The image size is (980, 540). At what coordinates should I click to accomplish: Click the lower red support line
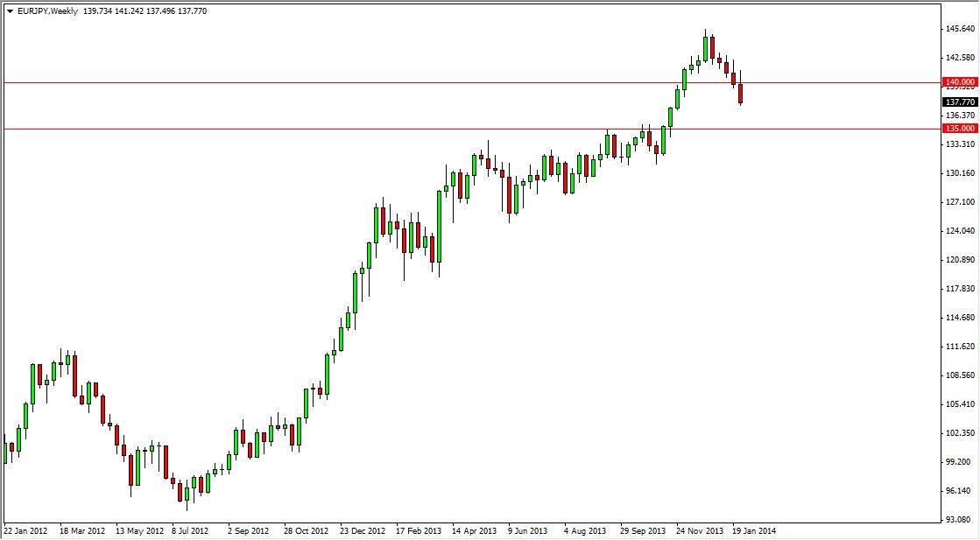point(350,128)
